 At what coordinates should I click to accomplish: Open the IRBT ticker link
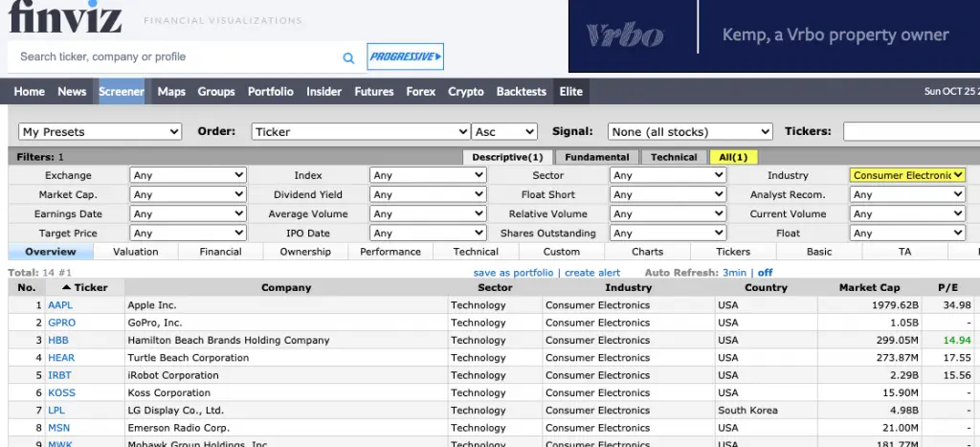pos(60,375)
